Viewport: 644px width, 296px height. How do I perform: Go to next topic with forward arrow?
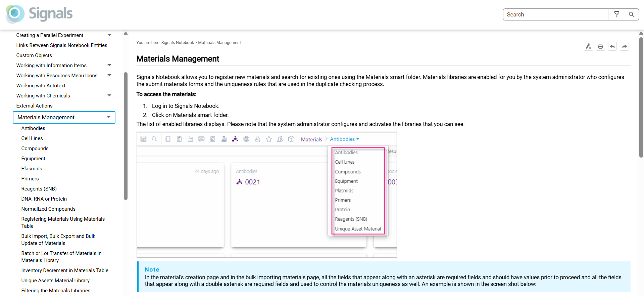point(624,46)
